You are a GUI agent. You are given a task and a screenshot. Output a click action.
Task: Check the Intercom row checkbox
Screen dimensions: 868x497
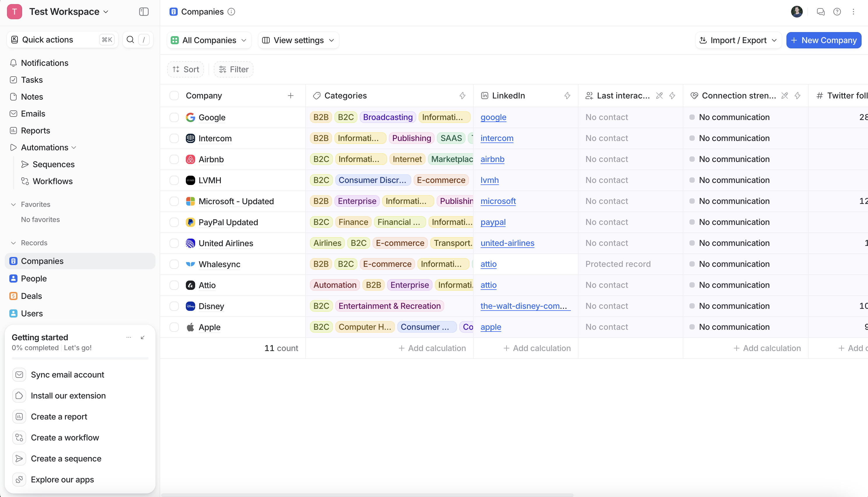point(174,138)
